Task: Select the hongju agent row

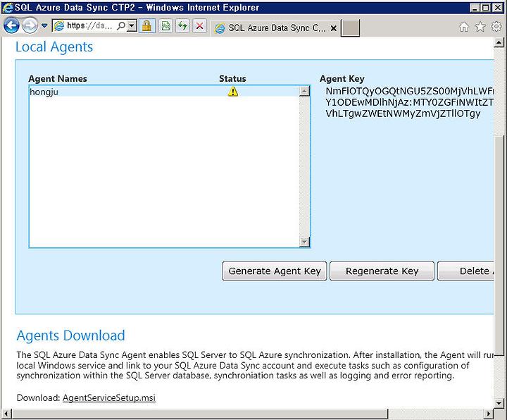Action: tap(164, 92)
